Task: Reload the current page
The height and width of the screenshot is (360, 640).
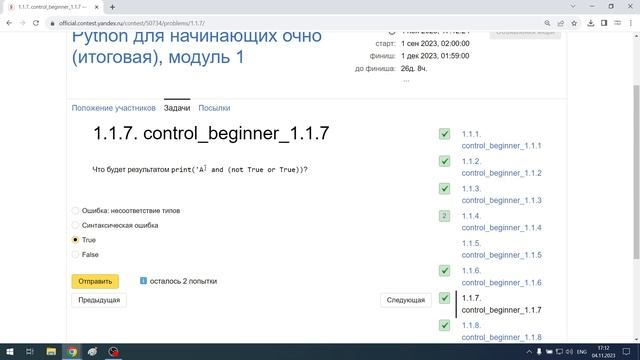Action: coord(36,23)
